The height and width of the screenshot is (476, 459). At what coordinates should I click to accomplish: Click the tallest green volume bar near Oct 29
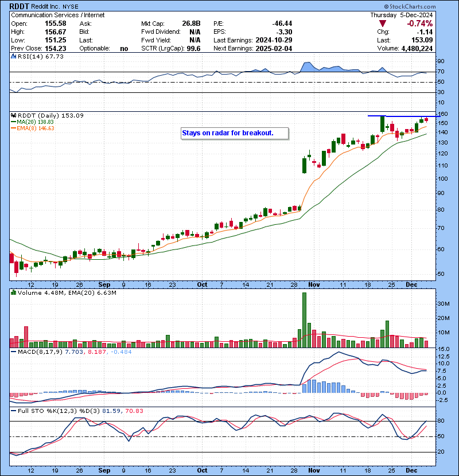pyautogui.click(x=305, y=320)
